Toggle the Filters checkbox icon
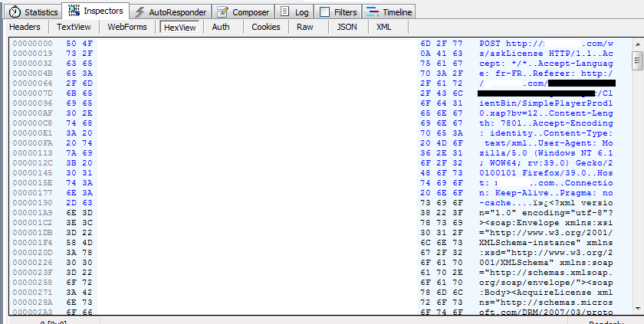 [324, 12]
